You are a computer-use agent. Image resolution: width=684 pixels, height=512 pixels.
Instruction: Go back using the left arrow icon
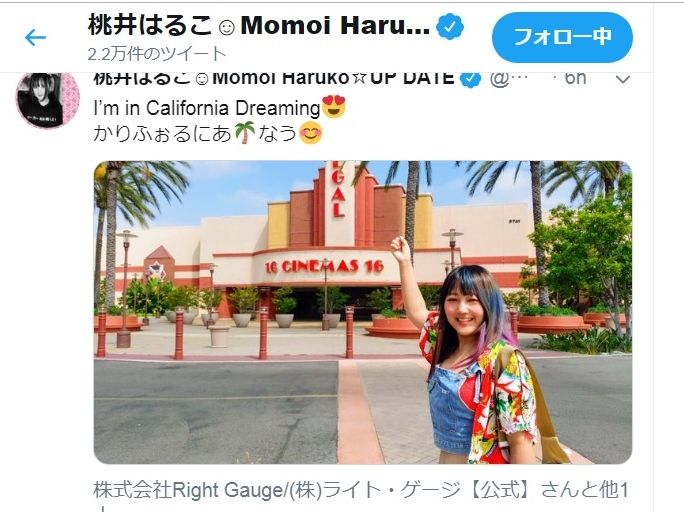(35, 38)
